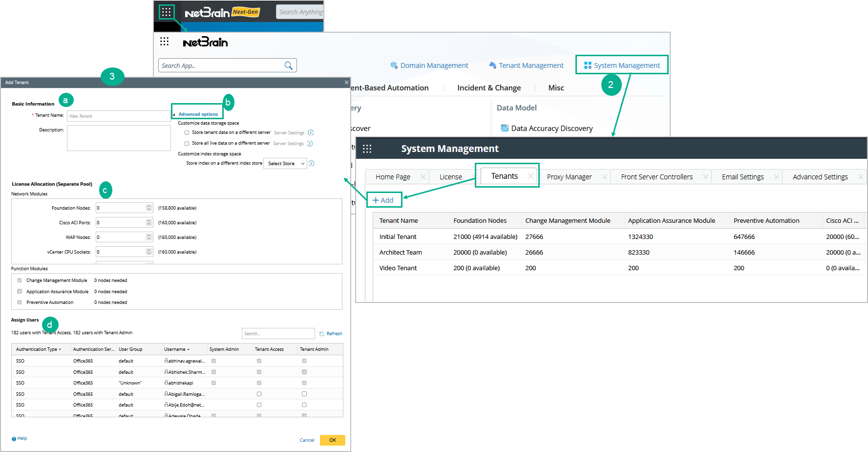This screenshot has width=868, height=452.
Task: Click the Refresh icon in Assign Users
Action: pyautogui.click(x=322, y=334)
